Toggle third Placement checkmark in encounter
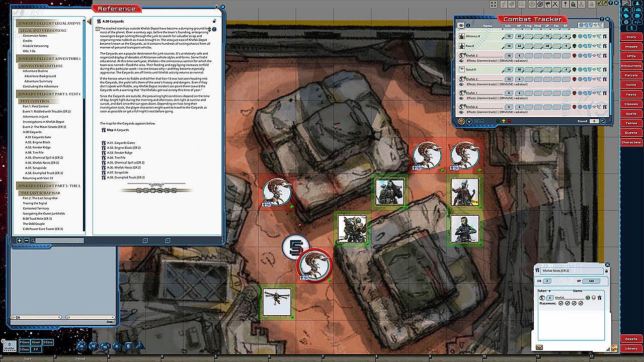644x362 pixels. coord(574,304)
